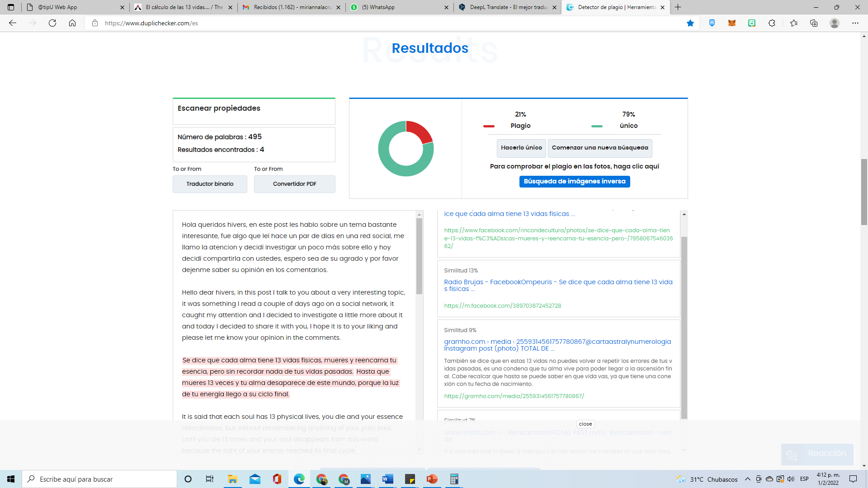Click Búsqueda de imágenes inversa button
The image size is (868, 488).
pos(575,181)
